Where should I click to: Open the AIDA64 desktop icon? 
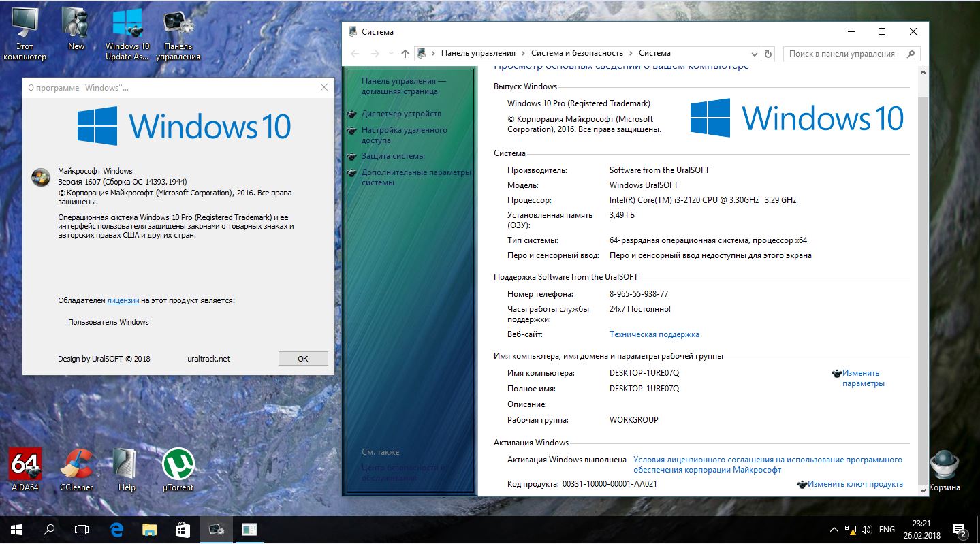(25, 469)
